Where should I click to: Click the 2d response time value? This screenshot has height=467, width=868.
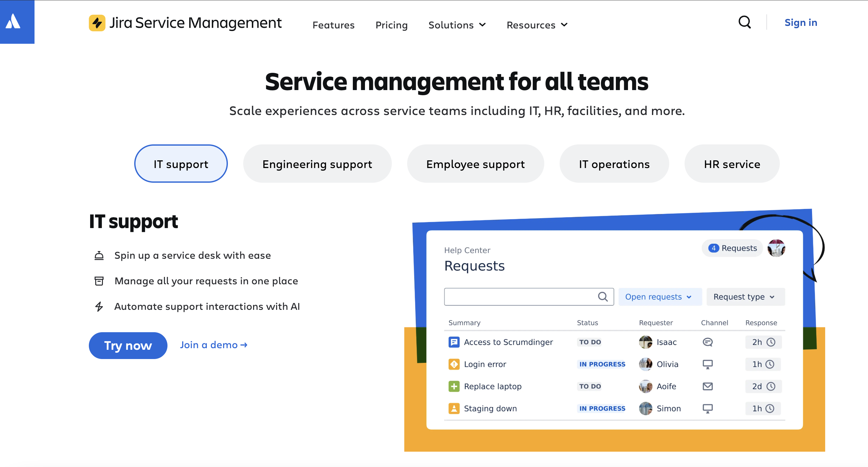[757, 387]
